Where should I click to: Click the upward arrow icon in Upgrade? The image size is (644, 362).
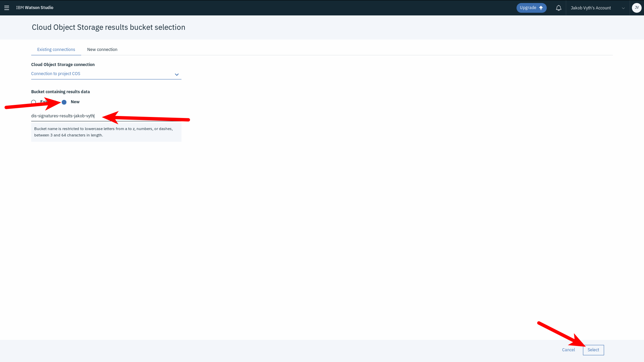tap(541, 8)
